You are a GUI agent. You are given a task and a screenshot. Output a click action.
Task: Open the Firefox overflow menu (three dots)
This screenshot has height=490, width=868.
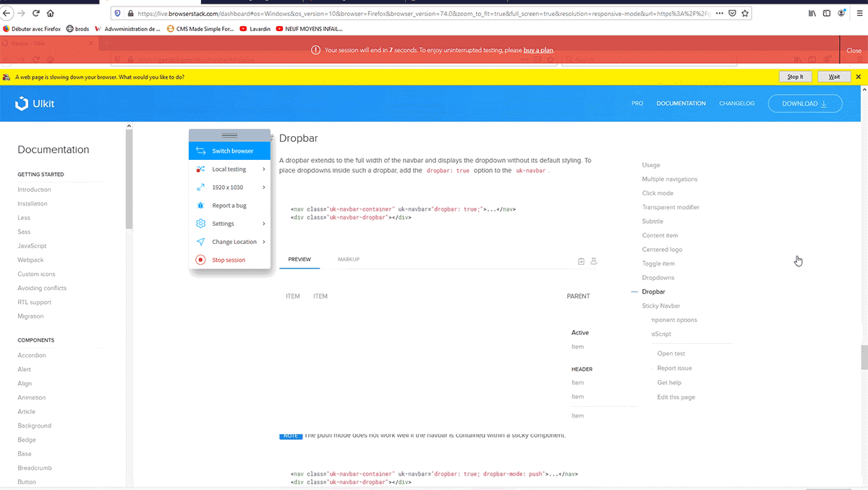tap(721, 12)
